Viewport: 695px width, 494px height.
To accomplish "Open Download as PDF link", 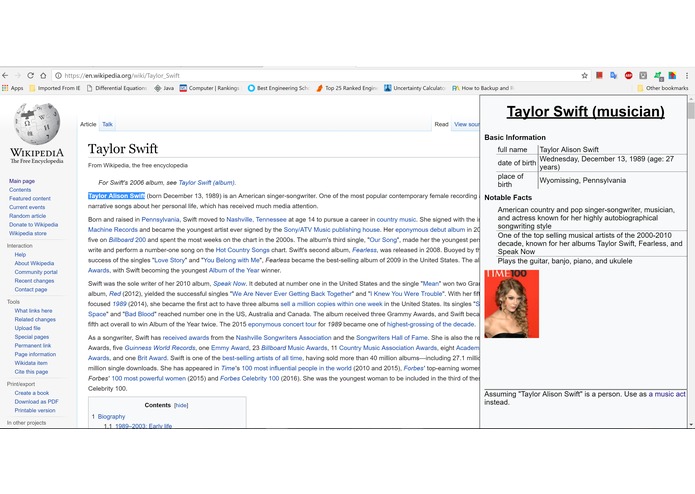I will tap(36, 402).
